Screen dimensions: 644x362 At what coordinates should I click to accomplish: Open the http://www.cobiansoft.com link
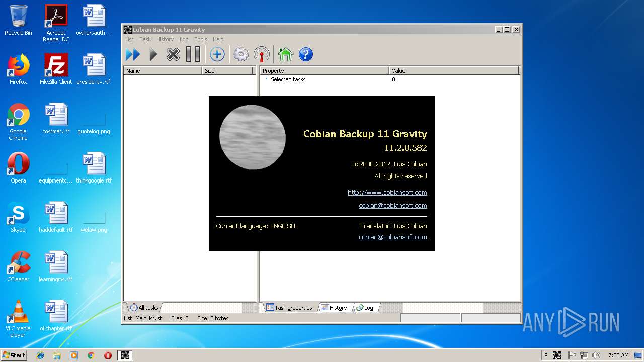pos(387,192)
